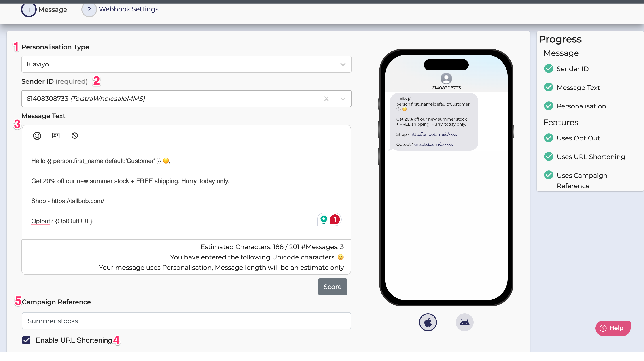Viewport: 644px width, 361px height.
Task: Switch preview to Apple iPhone
Action: tap(428, 322)
